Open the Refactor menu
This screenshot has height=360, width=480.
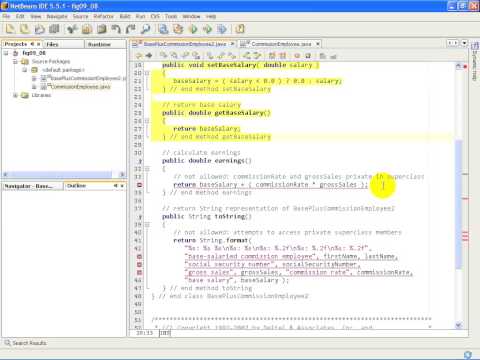tap(103, 16)
